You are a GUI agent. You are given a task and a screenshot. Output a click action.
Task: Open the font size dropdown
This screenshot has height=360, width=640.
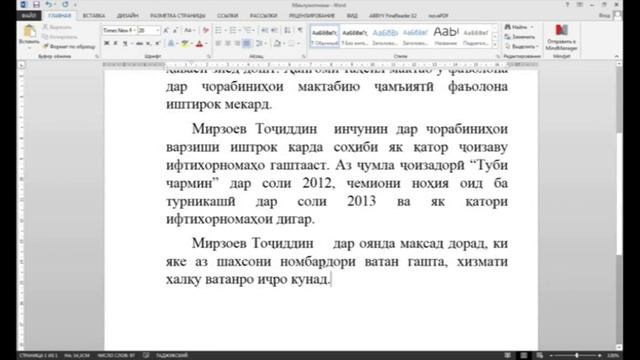point(158,31)
